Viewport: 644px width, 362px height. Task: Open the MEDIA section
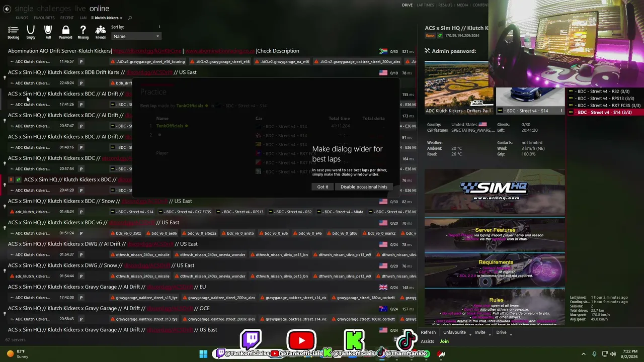pos(462,5)
